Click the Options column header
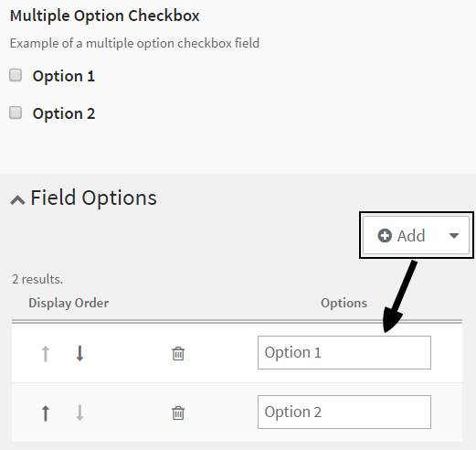Image resolution: width=476 pixels, height=450 pixels. (x=344, y=303)
